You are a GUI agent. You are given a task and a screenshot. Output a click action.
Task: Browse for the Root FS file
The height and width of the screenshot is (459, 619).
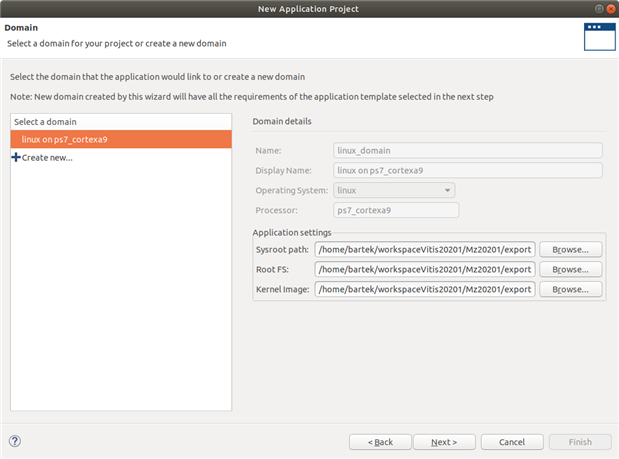point(571,269)
